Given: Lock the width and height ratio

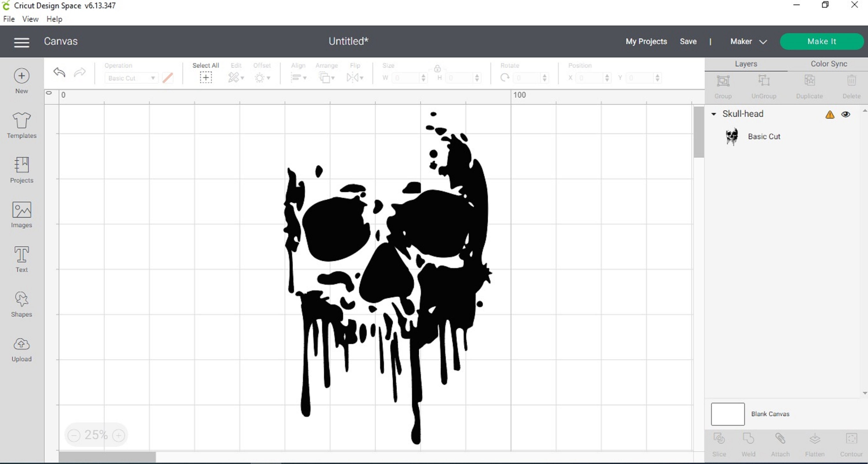Looking at the screenshot, I should point(437,68).
